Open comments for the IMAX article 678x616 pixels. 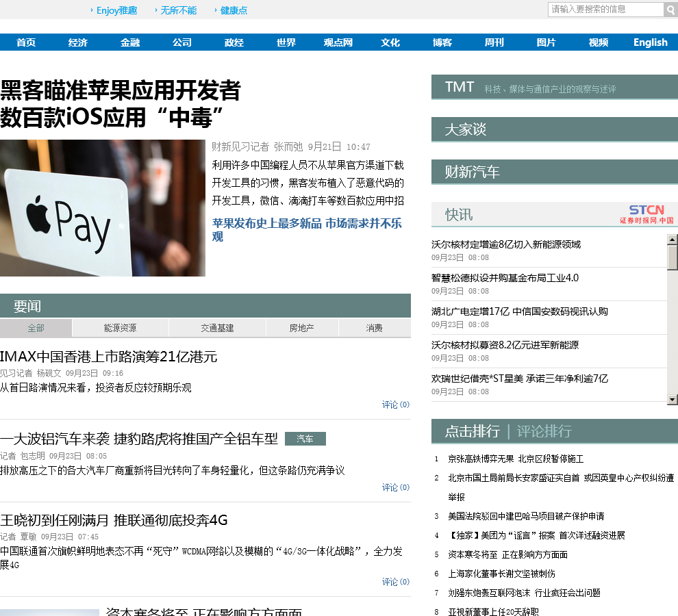[x=396, y=405]
